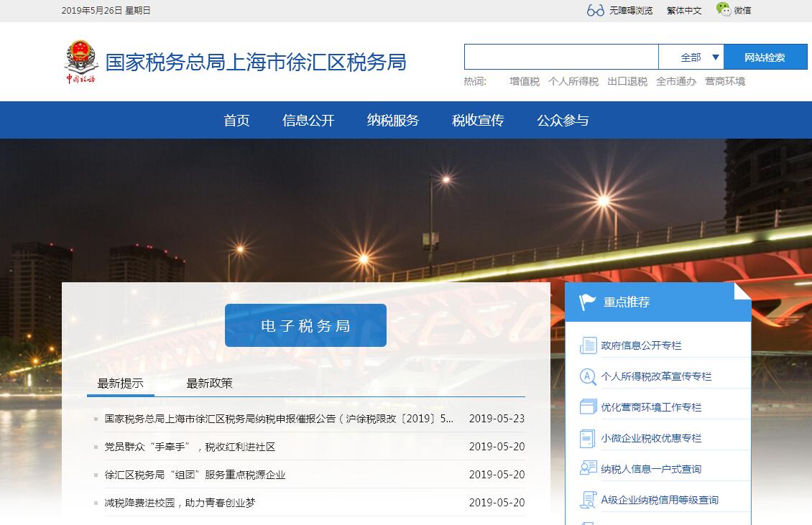Open the WeChat icon in top bar
The height and width of the screenshot is (525, 812).
point(723,9)
